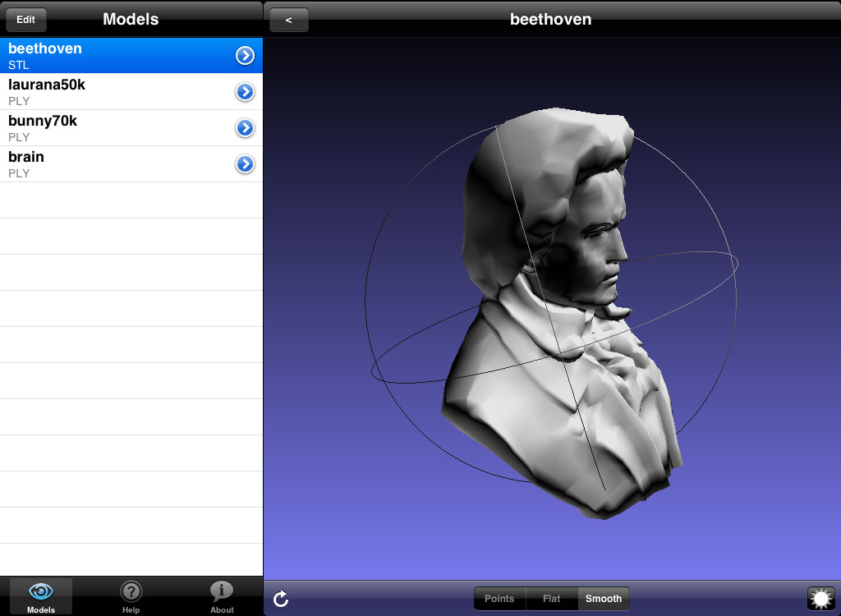
Task: Switch to the Models tab
Action: click(41, 597)
